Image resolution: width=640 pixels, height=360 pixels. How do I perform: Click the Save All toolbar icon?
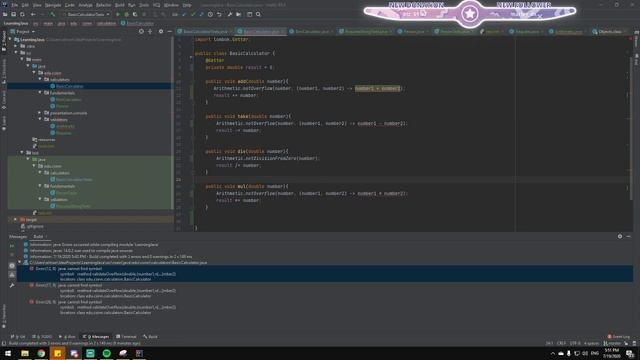tap(13, 14)
